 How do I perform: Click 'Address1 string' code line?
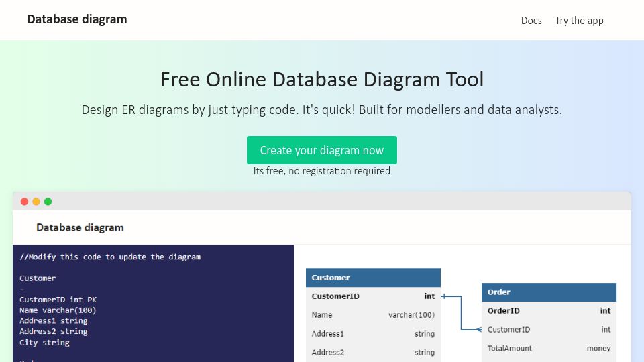54,320
